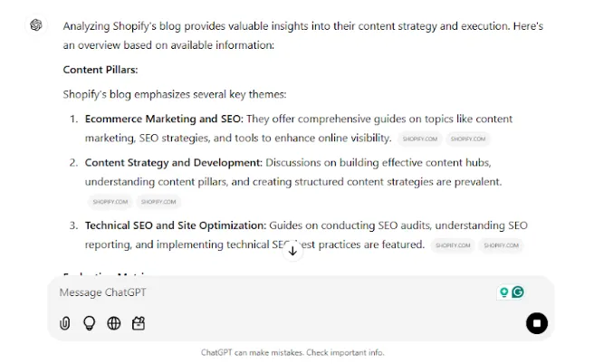Click the green Grammarly icon
594x364 pixels.
point(517,292)
